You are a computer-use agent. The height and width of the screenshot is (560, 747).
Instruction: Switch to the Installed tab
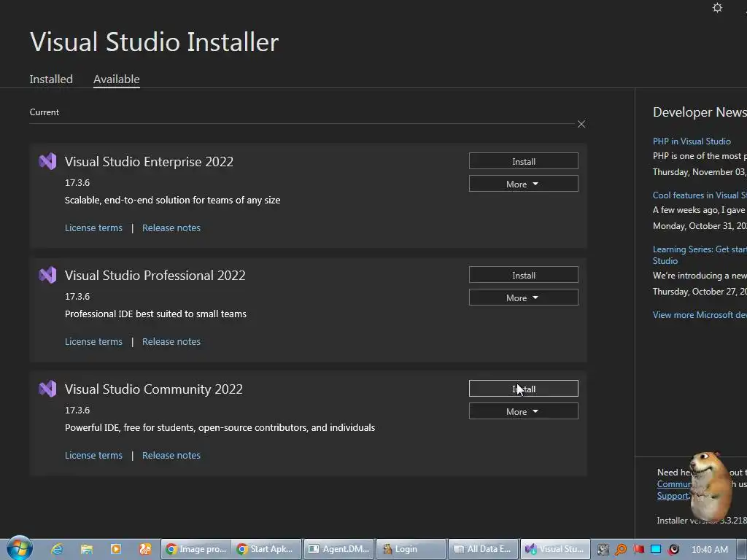[51, 79]
